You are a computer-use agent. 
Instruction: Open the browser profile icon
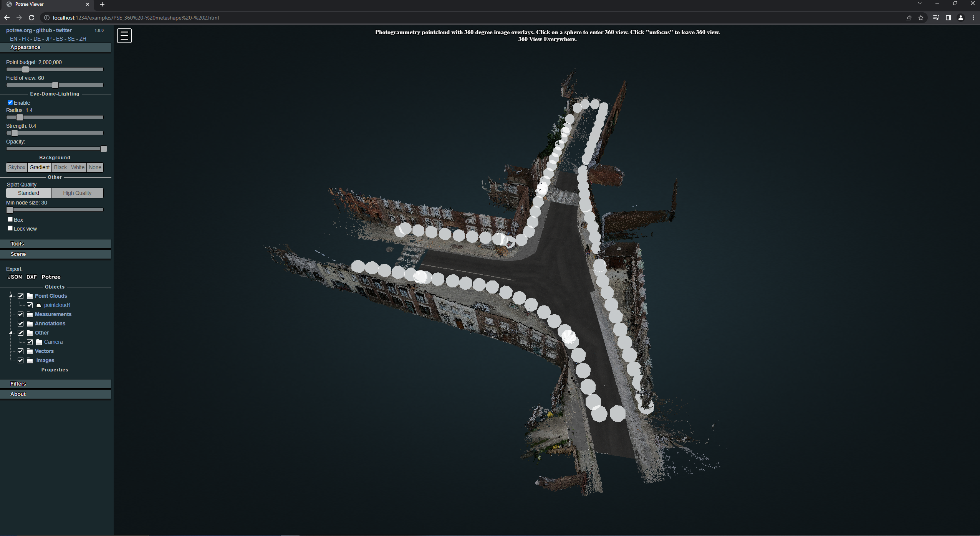pyautogui.click(x=960, y=18)
